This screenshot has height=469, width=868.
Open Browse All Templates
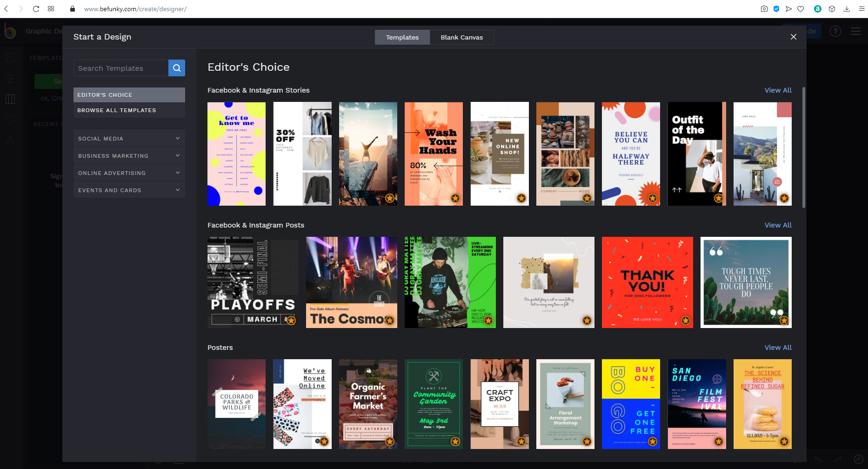tap(129, 110)
